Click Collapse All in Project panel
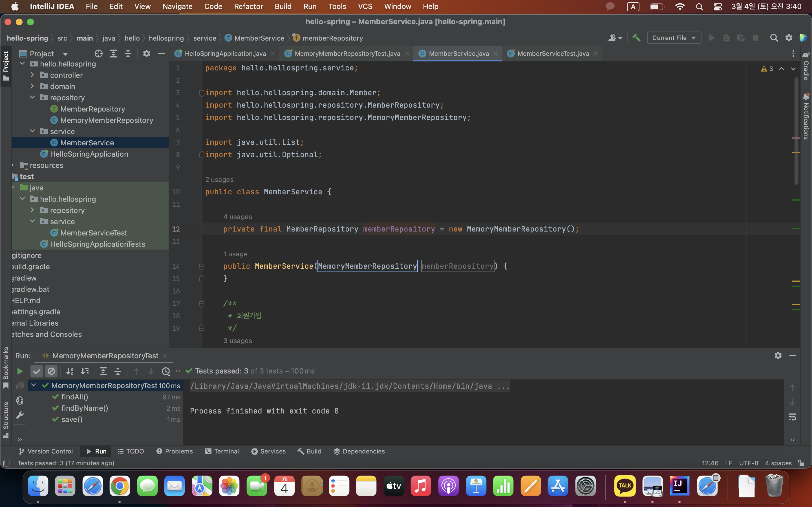The height and width of the screenshot is (507, 812). coord(128,54)
